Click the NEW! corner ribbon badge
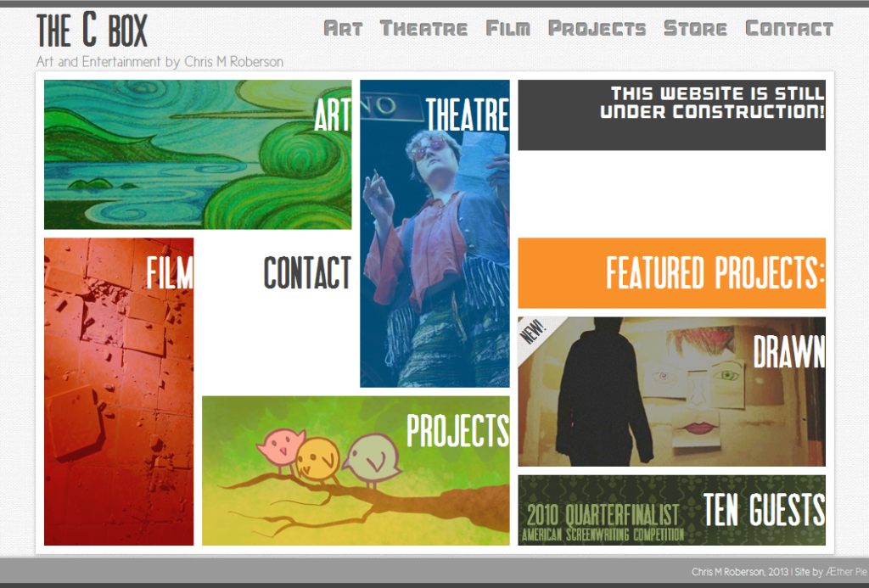Screen dimensions: 869x588 [533, 333]
